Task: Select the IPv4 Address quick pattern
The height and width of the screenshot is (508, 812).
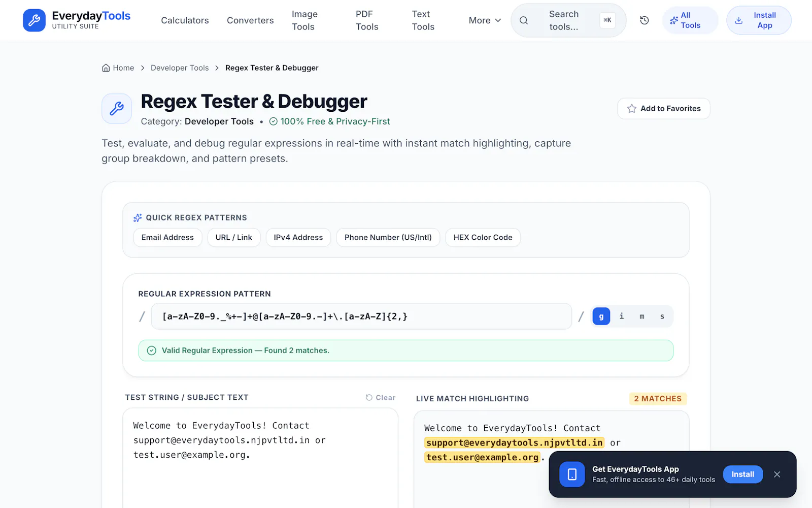Action: pos(298,237)
